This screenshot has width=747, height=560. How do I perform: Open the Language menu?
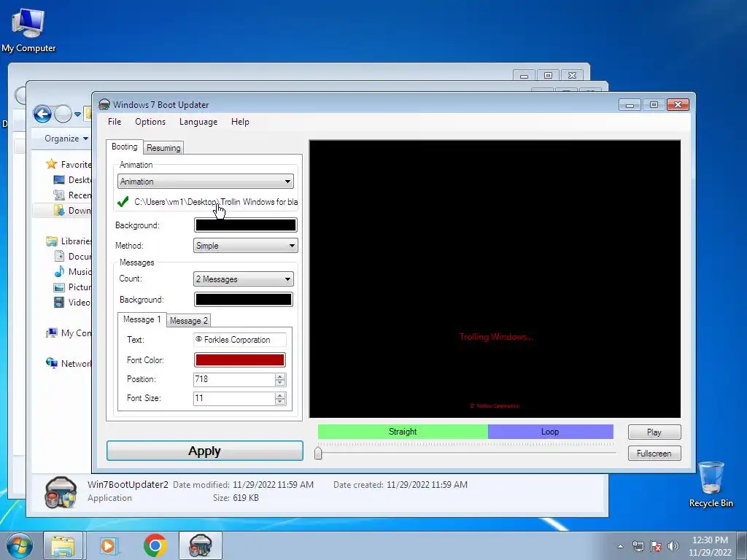198,122
